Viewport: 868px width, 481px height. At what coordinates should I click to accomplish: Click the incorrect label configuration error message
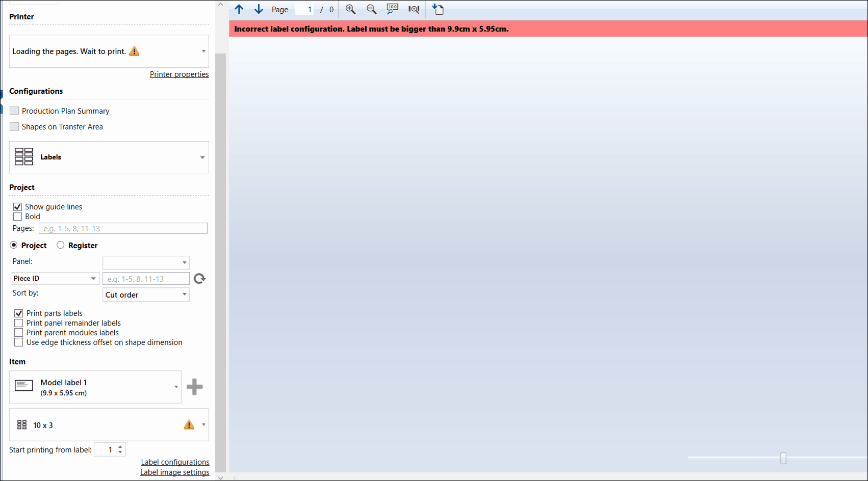coord(371,29)
